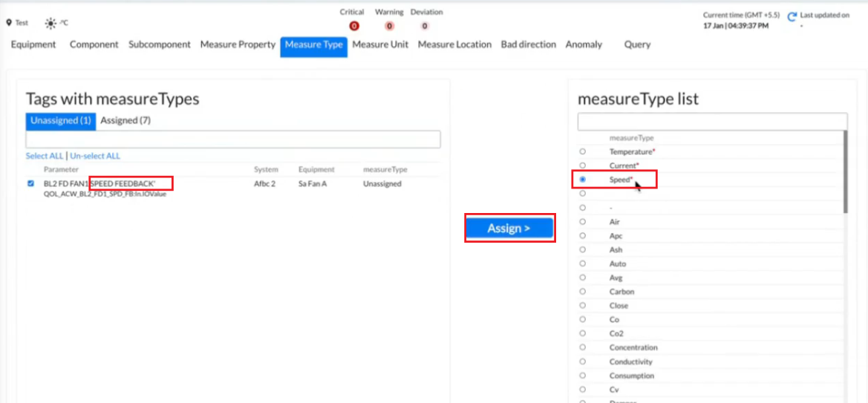Click the Select ALL link
868x403 pixels.
(45, 156)
